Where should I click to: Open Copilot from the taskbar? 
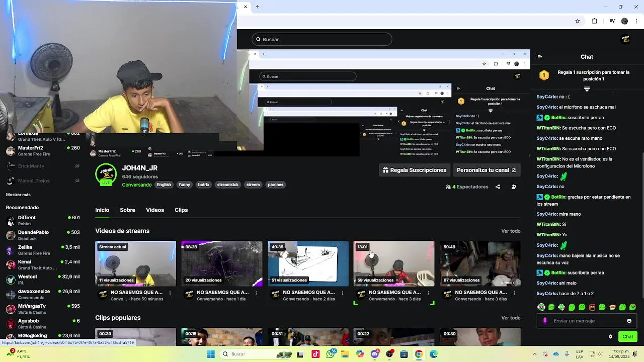click(x=360, y=354)
